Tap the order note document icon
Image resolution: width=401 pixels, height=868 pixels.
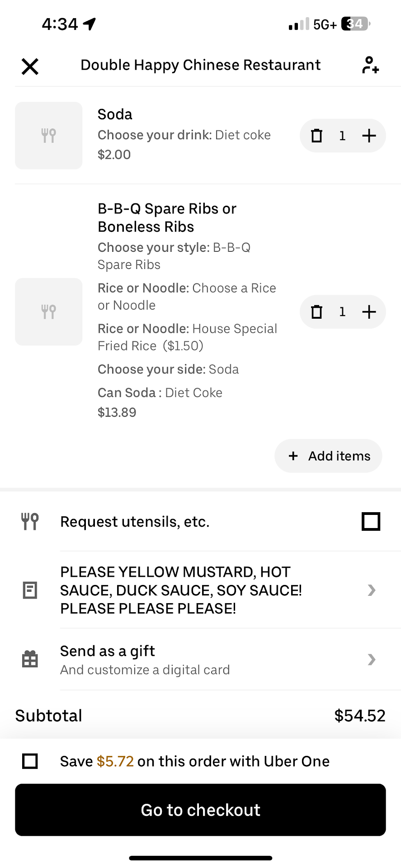(30, 590)
